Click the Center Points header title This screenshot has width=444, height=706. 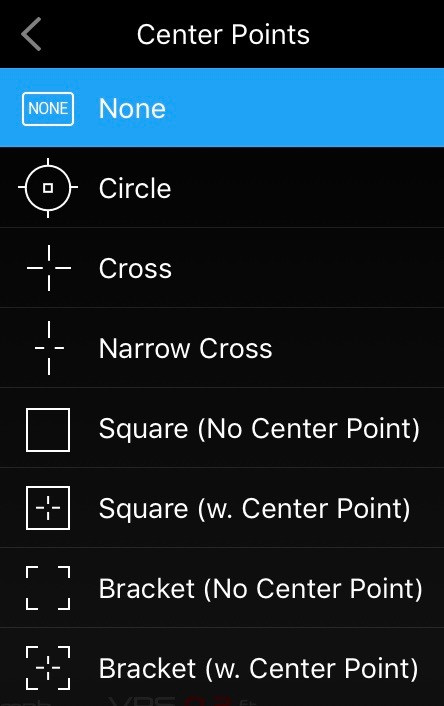pos(223,35)
